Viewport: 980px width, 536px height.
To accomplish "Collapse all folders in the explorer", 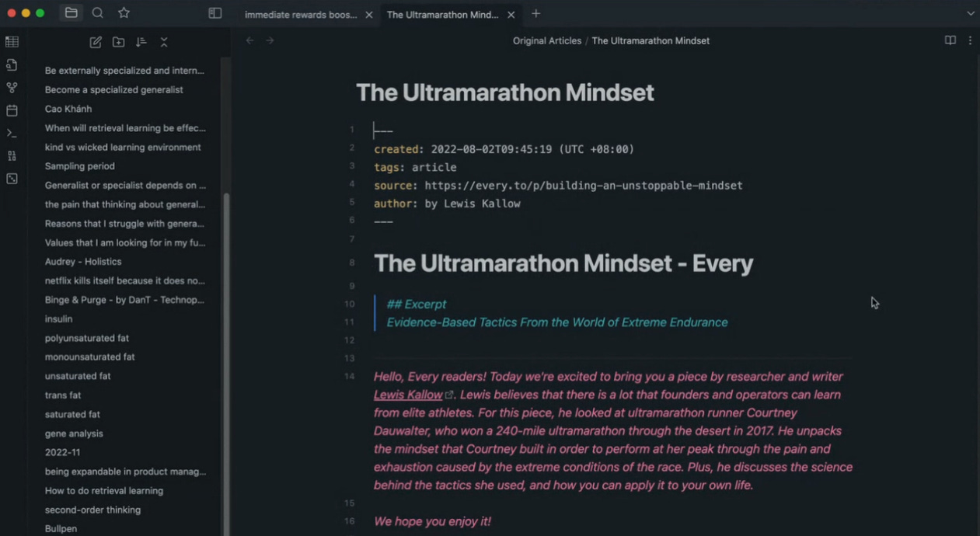I will tap(163, 42).
